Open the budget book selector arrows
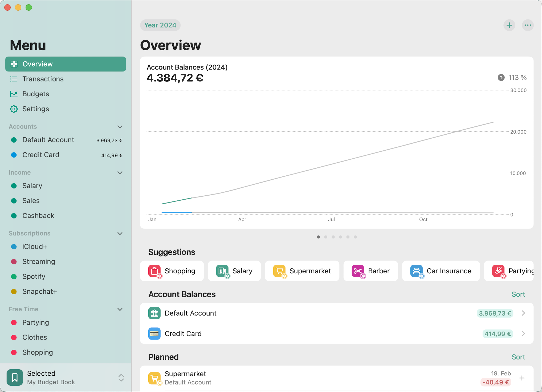 coord(121,377)
